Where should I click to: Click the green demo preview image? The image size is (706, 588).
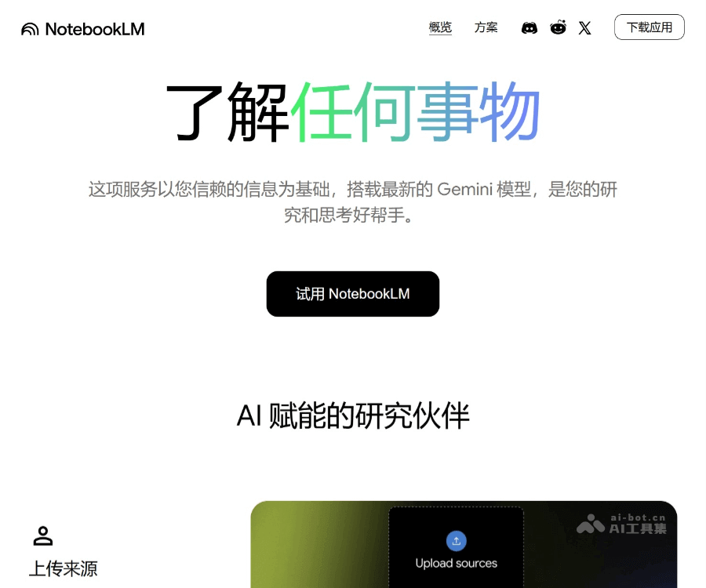(314, 549)
